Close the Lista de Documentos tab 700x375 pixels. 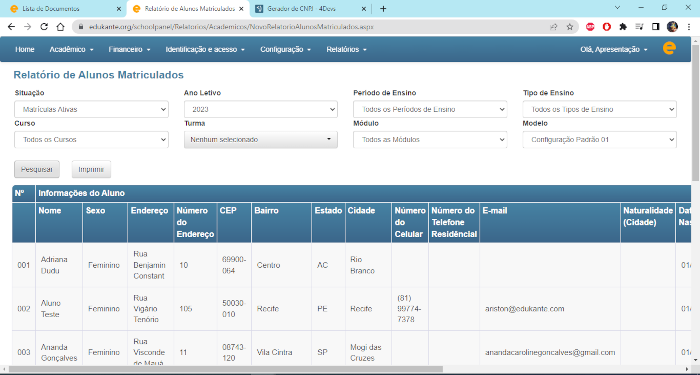tap(118, 9)
